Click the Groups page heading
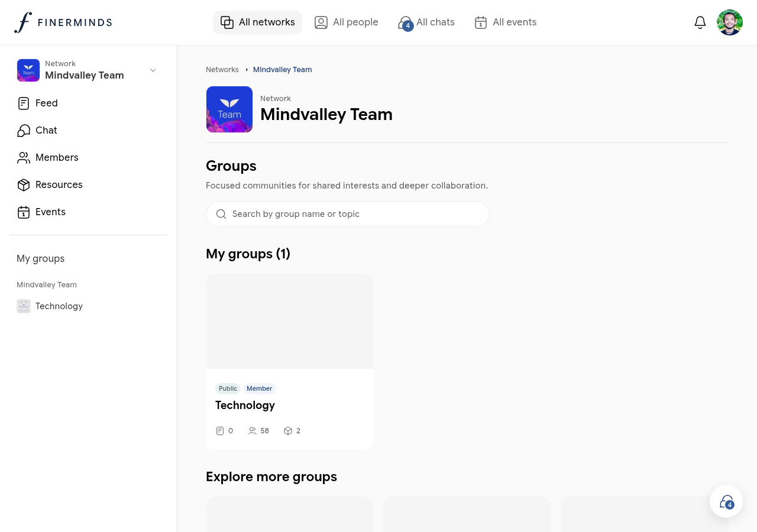Viewport: 757px width, 532px height. click(231, 166)
